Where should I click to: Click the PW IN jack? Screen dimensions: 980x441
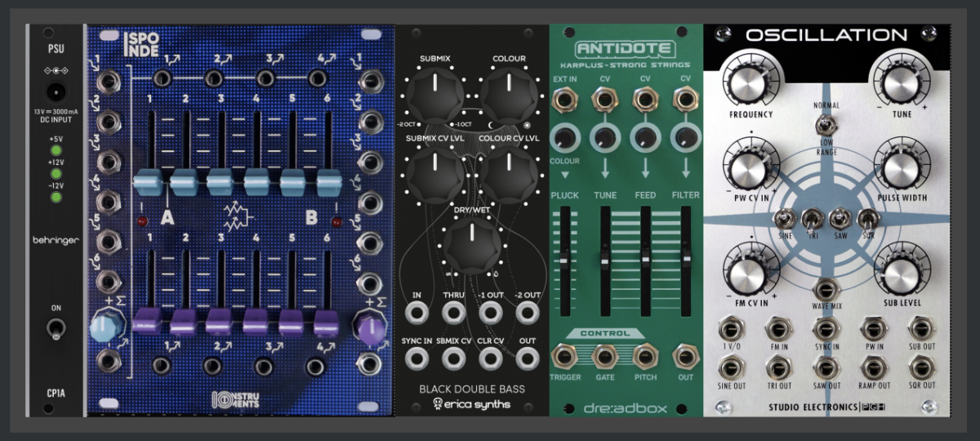coord(874,330)
